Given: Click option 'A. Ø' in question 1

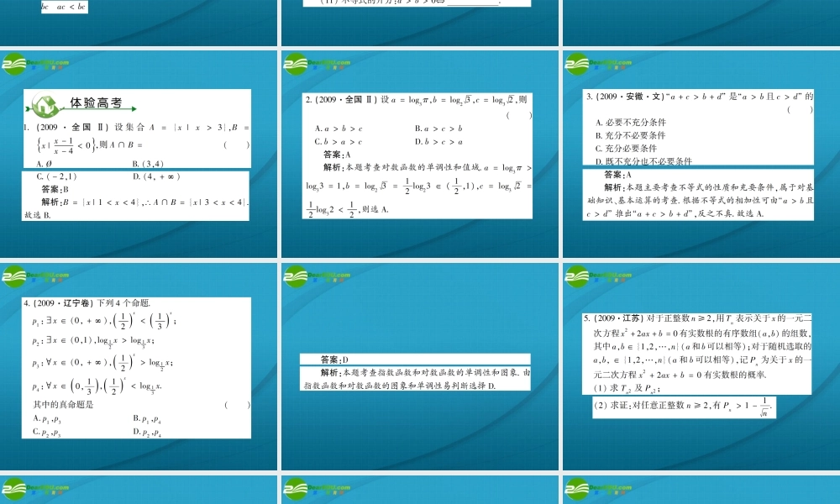Looking at the screenshot, I should coord(44,164).
